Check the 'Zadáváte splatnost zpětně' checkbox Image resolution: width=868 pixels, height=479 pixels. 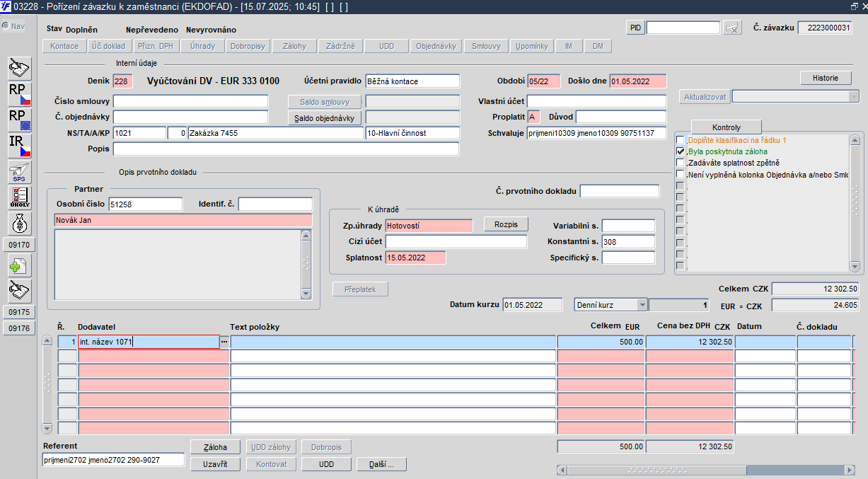pyautogui.click(x=681, y=163)
